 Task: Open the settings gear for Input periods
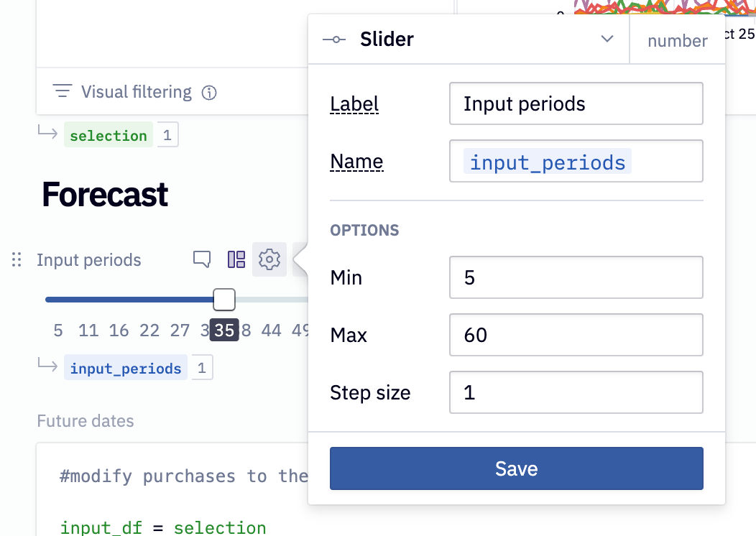(x=269, y=259)
